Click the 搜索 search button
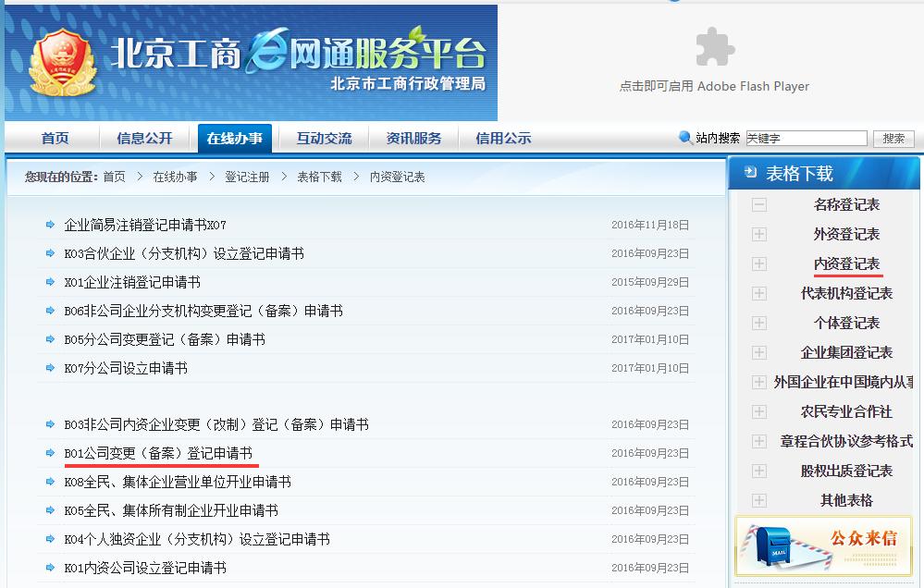The height and width of the screenshot is (588, 924). [x=891, y=137]
